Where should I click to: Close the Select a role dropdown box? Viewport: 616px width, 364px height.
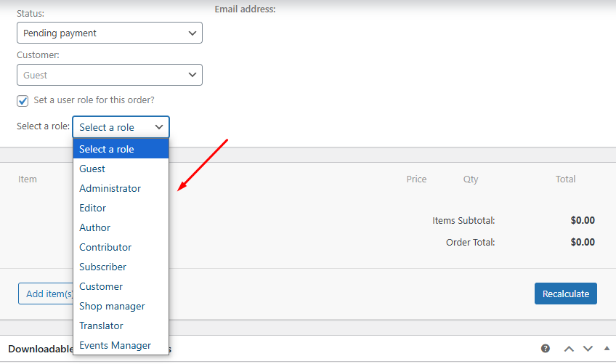[x=121, y=127]
